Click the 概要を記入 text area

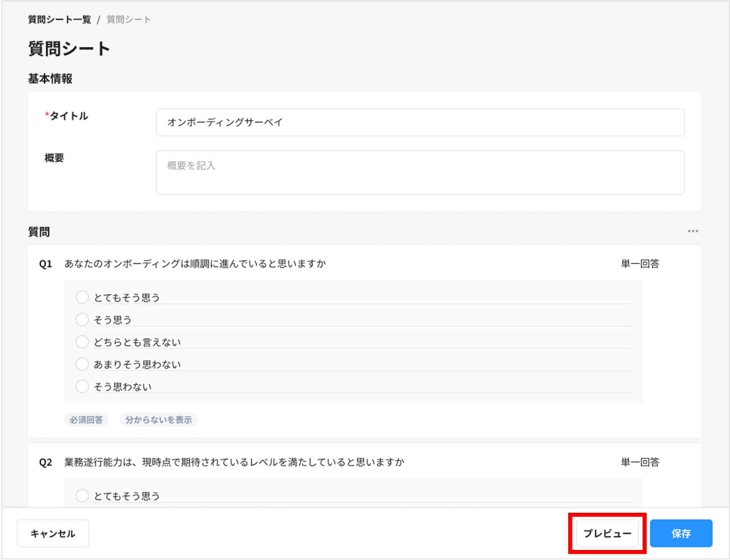point(420,172)
